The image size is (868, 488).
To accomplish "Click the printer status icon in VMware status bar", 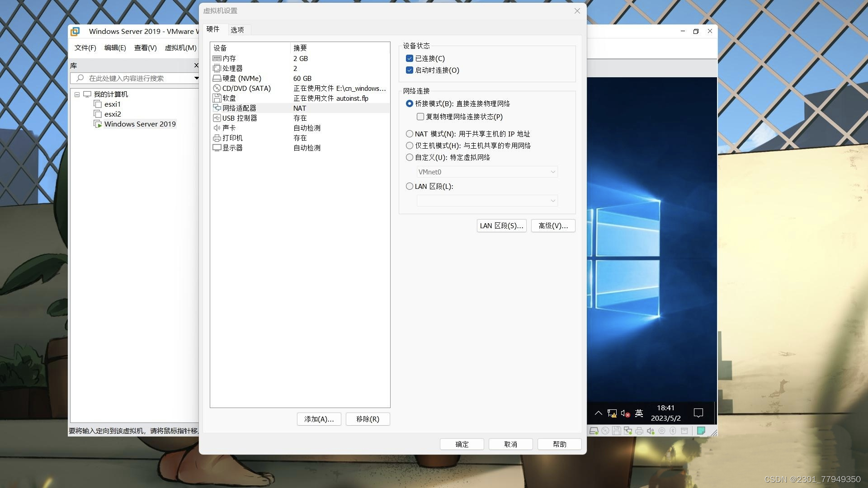I will tap(639, 431).
